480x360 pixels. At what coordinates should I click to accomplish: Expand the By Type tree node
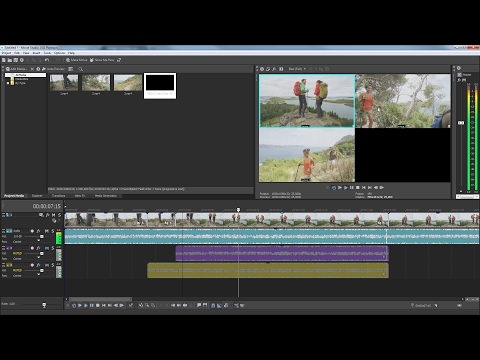point(8,83)
